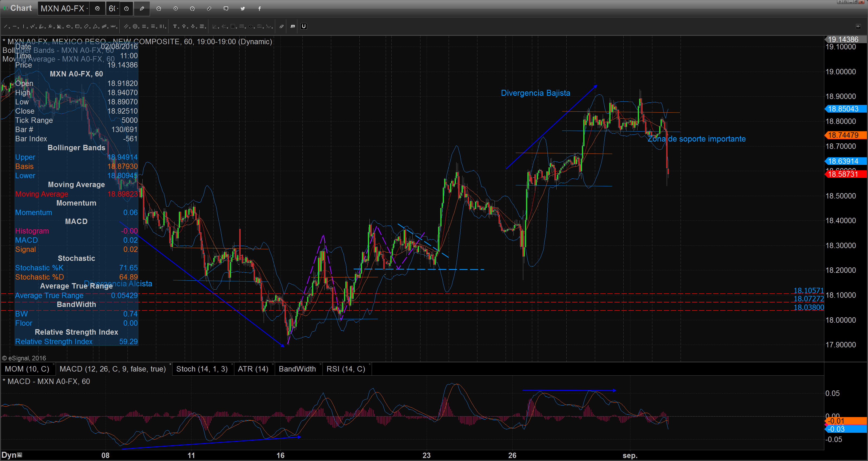Open the studies chart icon
The height and width of the screenshot is (461, 868).
click(159, 9)
